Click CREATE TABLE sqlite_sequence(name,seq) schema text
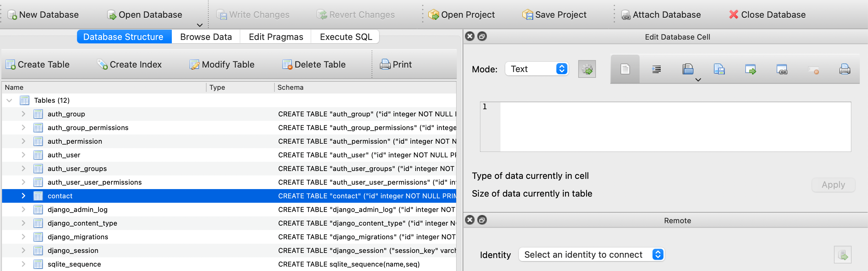Image resolution: width=868 pixels, height=271 pixels. 349,264
